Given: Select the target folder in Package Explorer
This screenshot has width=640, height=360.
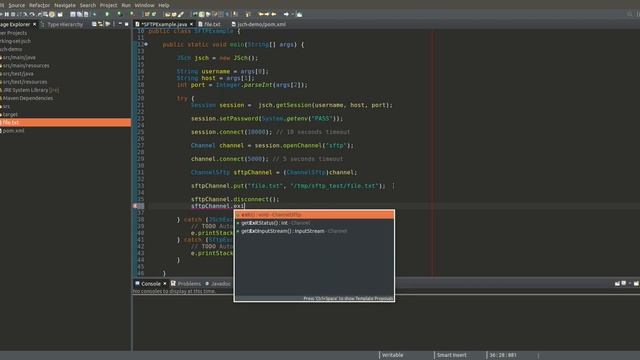Looking at the screenshot, I should (9, 114).
